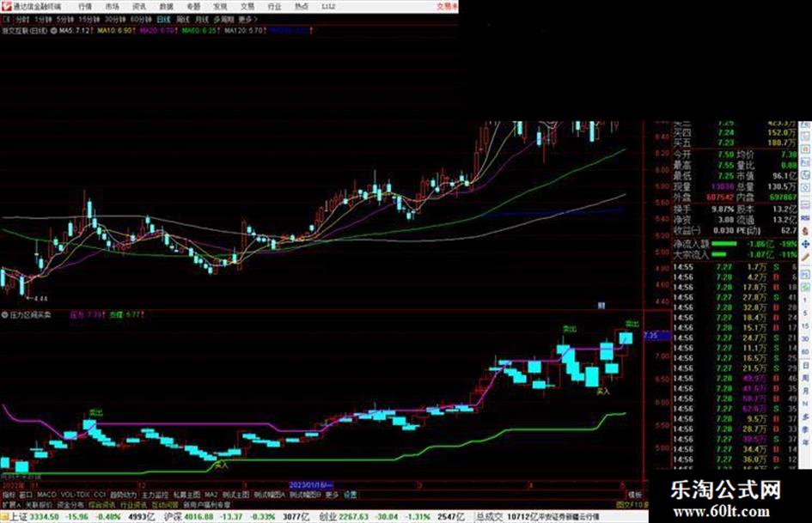Viewport: 812px width, 523px height.
Task: Select the MACD indicator tab
Action: point(46,495)
